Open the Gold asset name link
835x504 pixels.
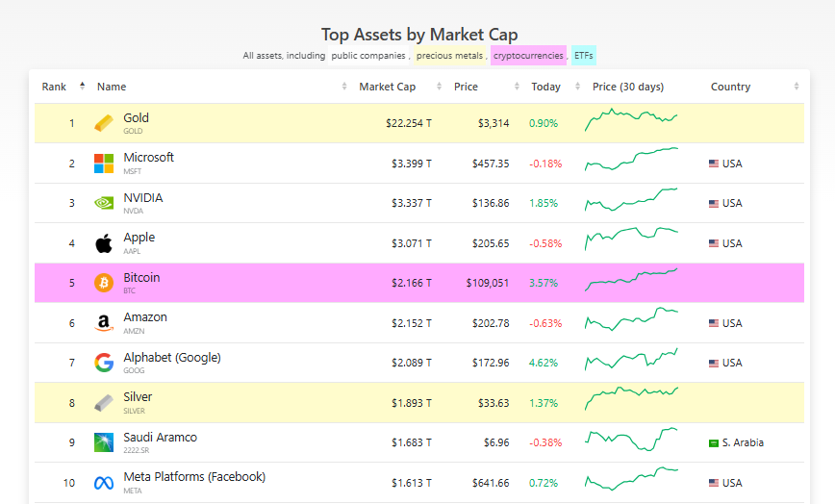pyautogui.click(x=137, y=117)
